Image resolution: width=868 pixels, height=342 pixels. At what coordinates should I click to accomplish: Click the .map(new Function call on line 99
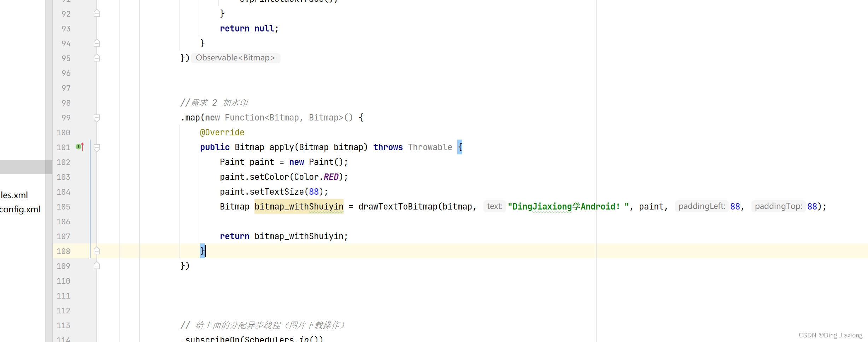coord(272,118)
